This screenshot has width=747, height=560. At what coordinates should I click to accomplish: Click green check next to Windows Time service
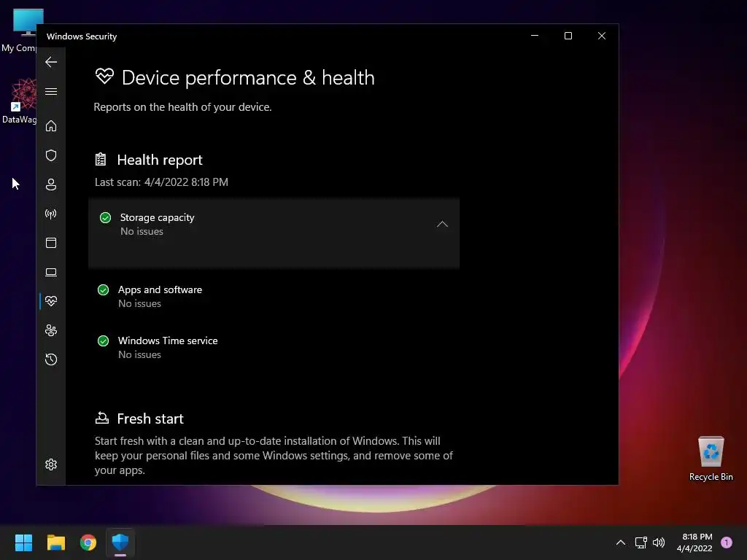click(x=103, y=341)
